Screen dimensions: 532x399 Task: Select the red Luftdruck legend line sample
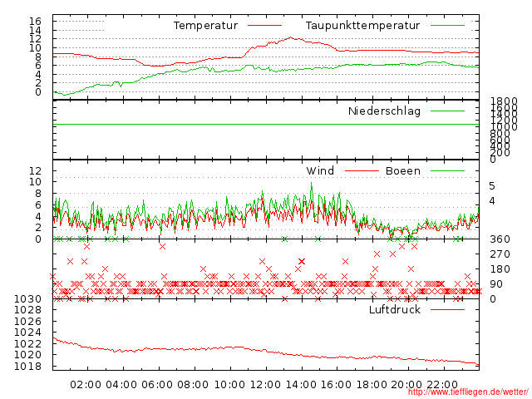[447, 309]
